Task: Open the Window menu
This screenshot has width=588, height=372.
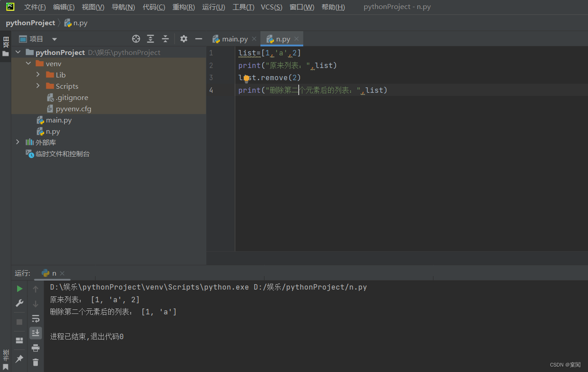Action: click(302, 7)
